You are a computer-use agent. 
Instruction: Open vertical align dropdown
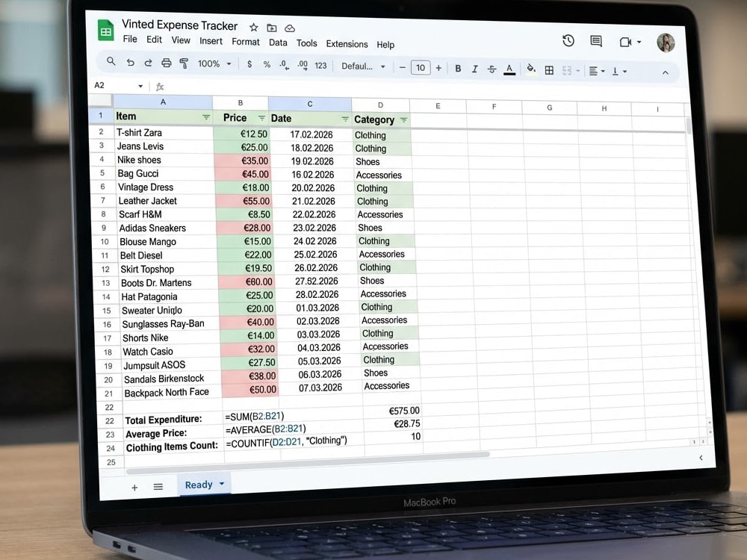[x=619, y=72]
